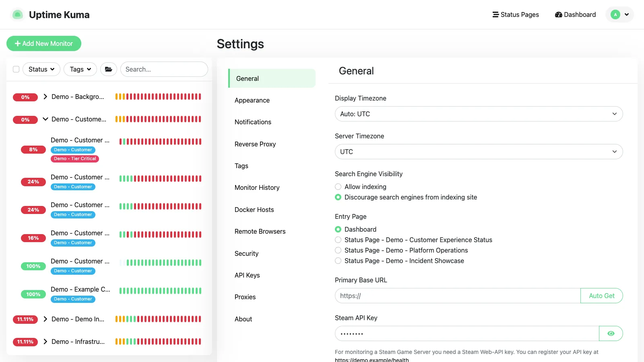
Task: Open the Status filter dropdown
Action: tap(41, 69)
